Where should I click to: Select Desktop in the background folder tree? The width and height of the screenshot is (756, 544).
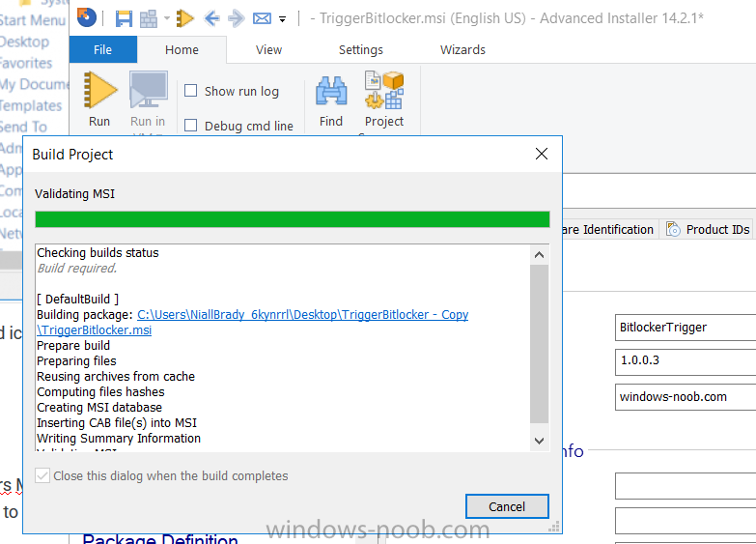point(24,42)
